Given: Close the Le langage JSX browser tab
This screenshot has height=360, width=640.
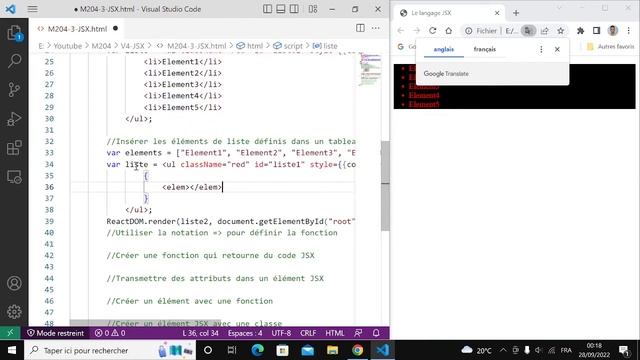Looking at the screenshot, I should pyautogui.click(x=497, y=13).
